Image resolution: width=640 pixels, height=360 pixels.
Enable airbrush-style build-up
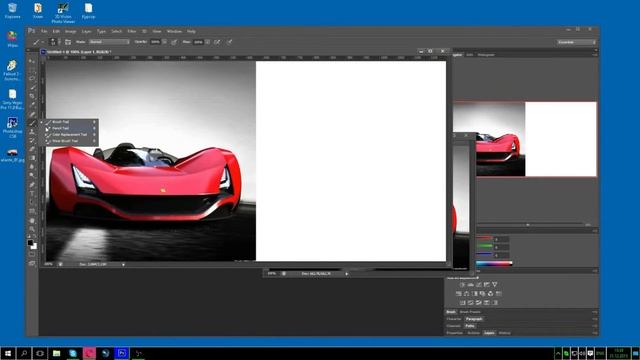click(x=217, y=42)
